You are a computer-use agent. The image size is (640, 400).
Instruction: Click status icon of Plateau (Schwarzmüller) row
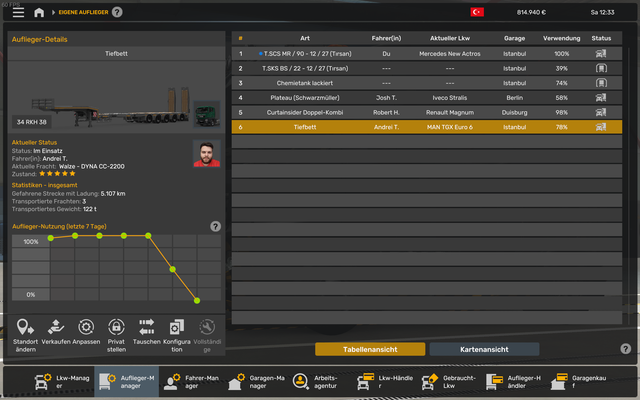point(601,98)
